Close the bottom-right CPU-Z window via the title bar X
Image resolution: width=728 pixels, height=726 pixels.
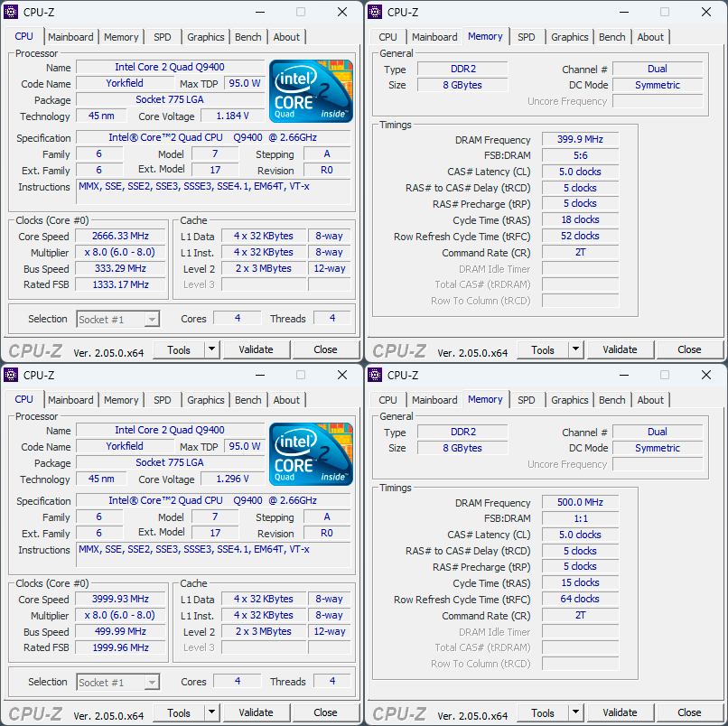(x=706, y=376)
